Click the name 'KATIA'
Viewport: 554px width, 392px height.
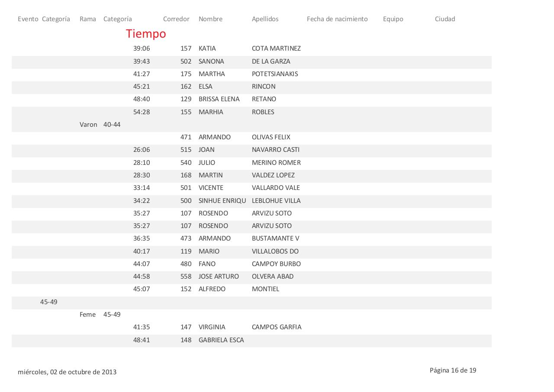coord(207,48)
